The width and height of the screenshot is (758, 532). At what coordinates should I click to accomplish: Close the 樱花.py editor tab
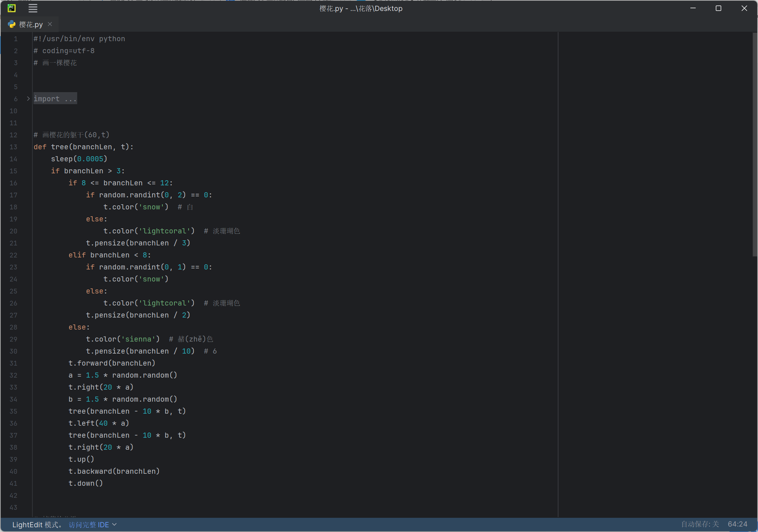click(50, 24)
